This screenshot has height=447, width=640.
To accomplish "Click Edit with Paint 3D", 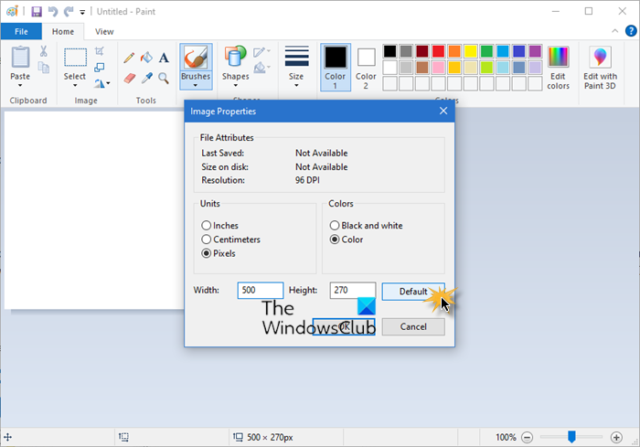I will click(600, 68).
